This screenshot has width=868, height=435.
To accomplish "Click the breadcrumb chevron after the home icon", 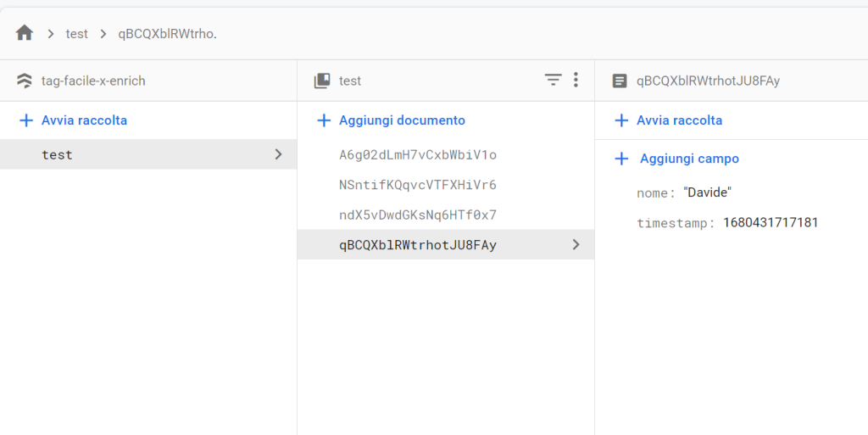I will click(x=51, y=34).
